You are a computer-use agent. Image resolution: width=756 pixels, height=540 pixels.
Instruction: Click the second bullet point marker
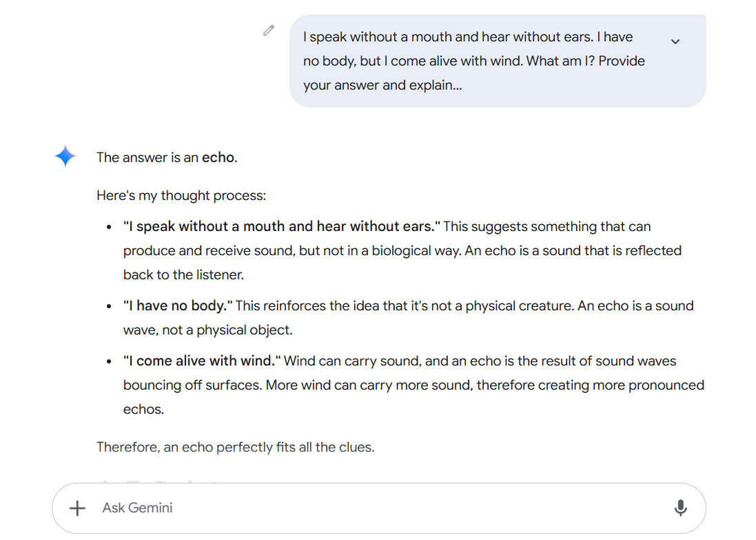[109, 306]
